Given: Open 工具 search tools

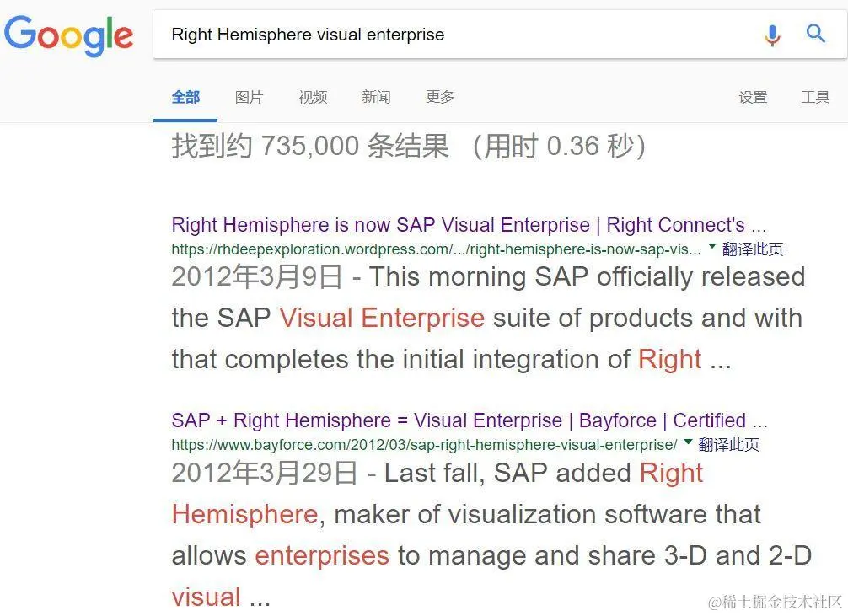Looking at the screenshot, I should point(815,97).
